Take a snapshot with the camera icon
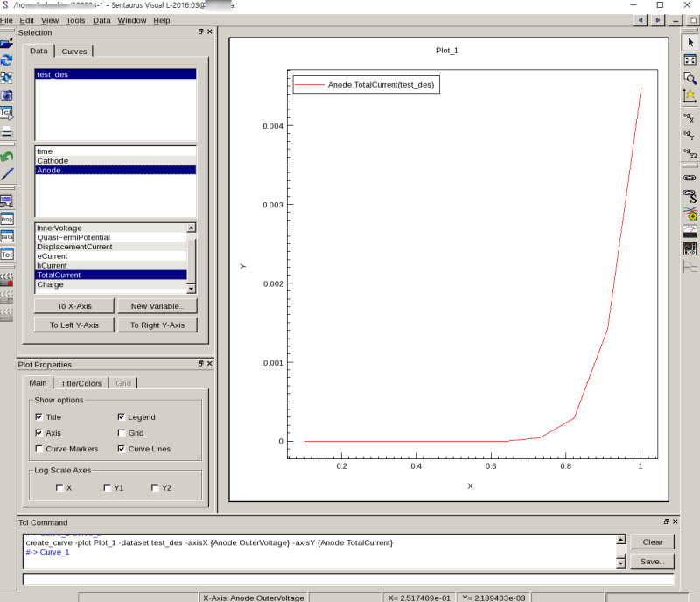This screenshot has height=602, width=700. click(7, 94)
